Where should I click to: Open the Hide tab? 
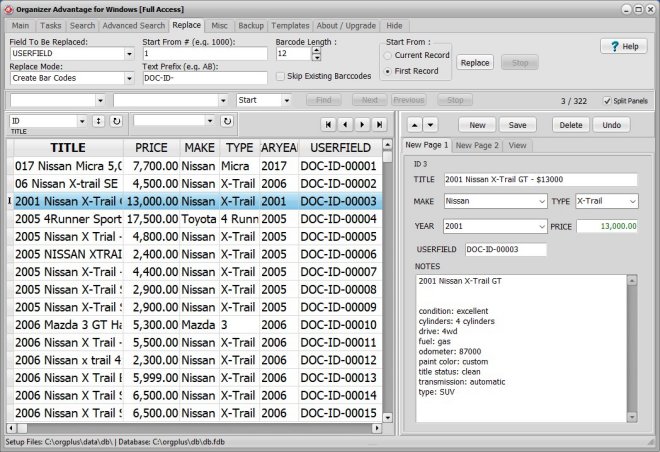pos(394,26)
